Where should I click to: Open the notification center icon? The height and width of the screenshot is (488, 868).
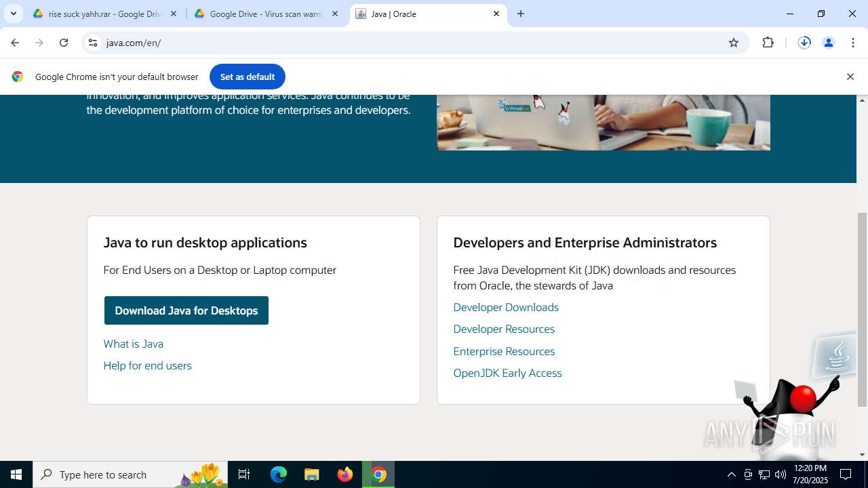click(x=846, y=474)
